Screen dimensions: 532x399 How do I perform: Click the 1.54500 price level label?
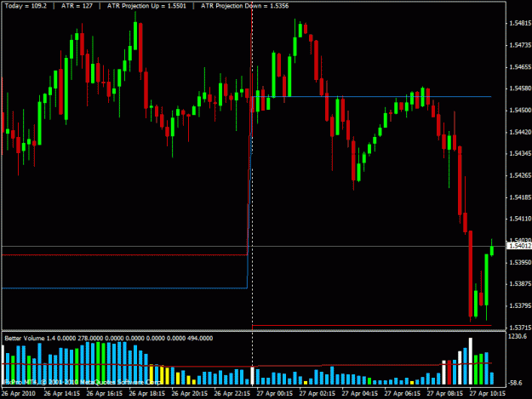520,111
